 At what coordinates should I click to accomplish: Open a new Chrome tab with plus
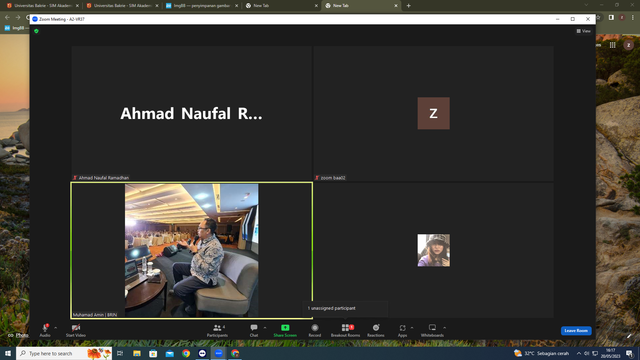(x=409, y=6)
